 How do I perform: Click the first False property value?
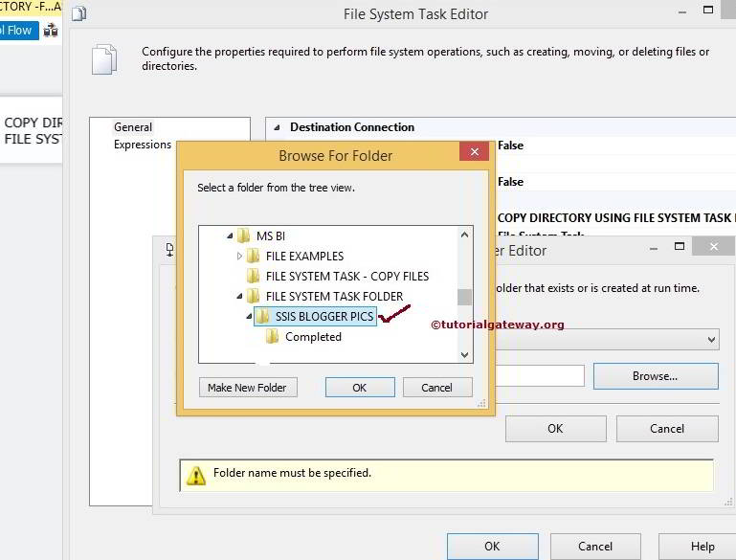click(x=511, y=146)
